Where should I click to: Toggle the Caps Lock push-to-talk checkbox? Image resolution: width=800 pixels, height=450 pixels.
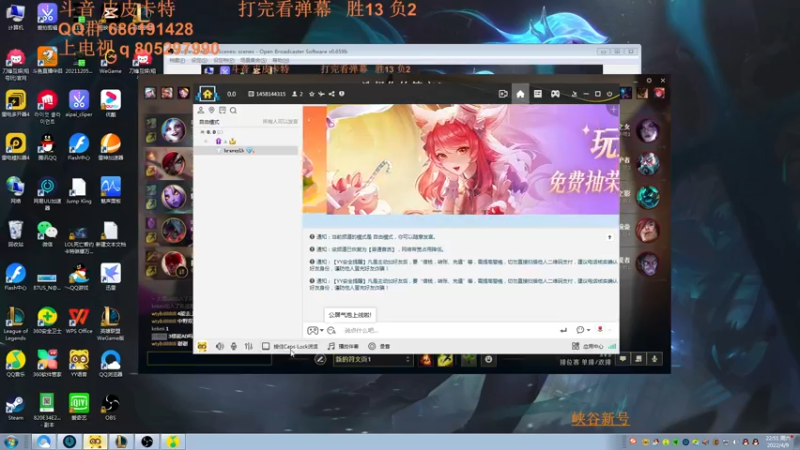266,346
